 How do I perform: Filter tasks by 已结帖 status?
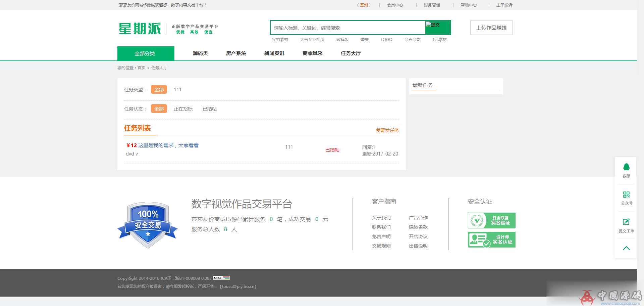[x=210, y=108]
